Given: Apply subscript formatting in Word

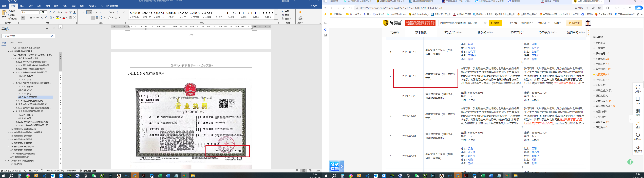Looking at the screenshot, I should (42, 17).
